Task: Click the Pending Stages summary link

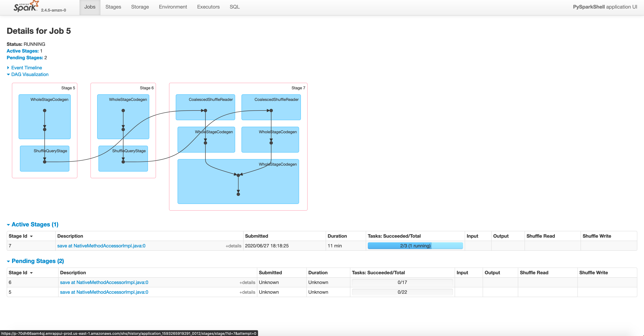Action: [x=25, y=58]
